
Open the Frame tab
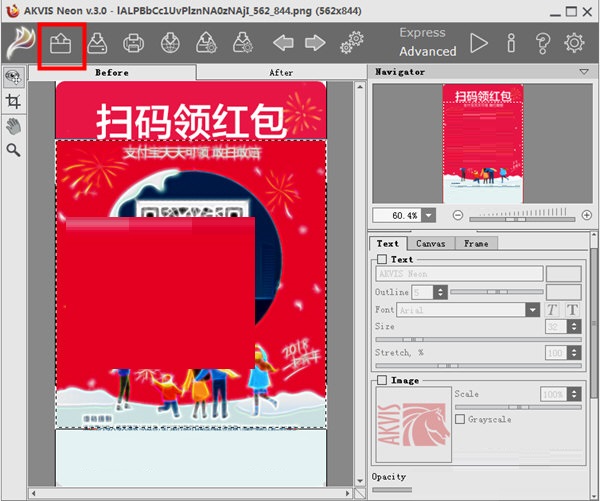[x=476, y=243]
